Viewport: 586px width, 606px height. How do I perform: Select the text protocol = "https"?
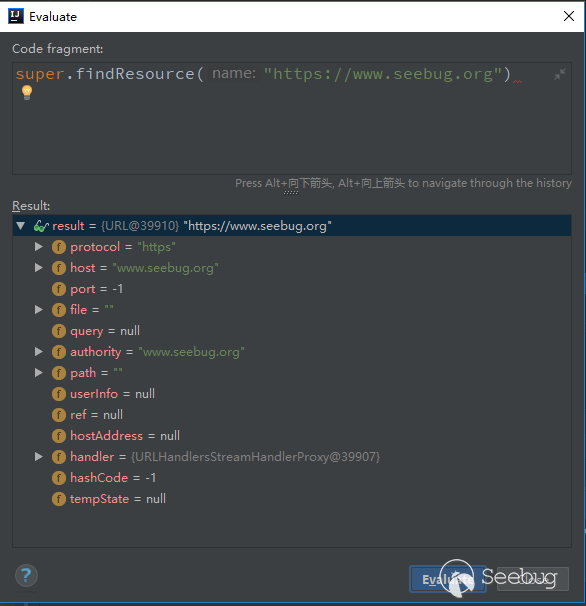(x=123, y=247)
